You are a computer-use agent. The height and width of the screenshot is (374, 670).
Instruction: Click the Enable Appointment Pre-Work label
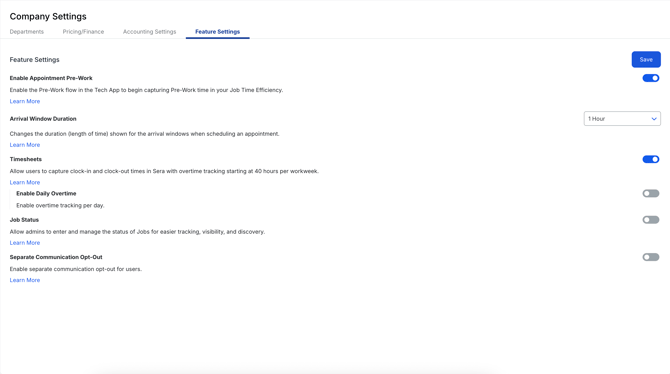pyautogui.click(x=51, y=78)
